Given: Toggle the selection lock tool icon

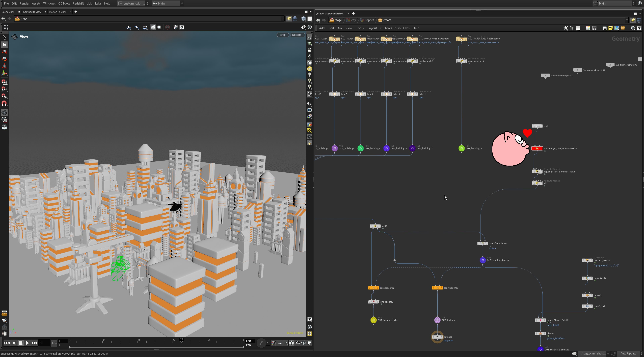Looking at the screenshot, I should 4,44.
